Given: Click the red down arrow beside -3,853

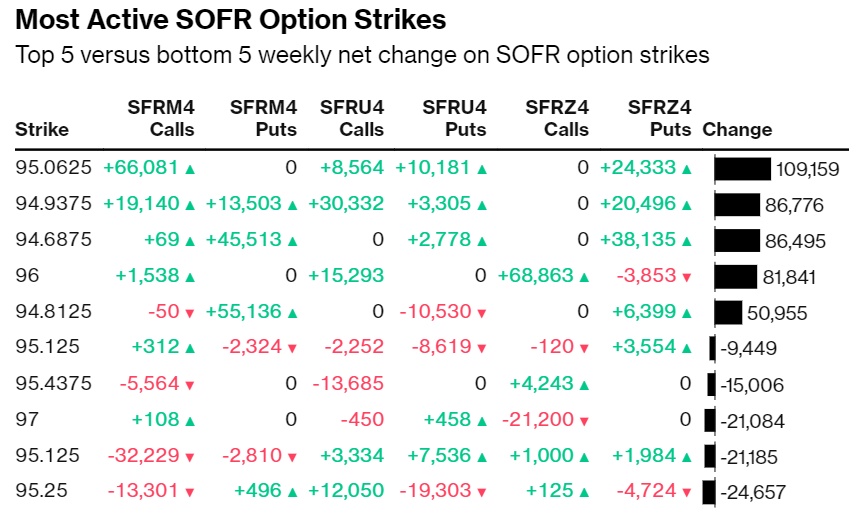Looking at the screenshot, I should pyautogui.click(x=686, y=277).
